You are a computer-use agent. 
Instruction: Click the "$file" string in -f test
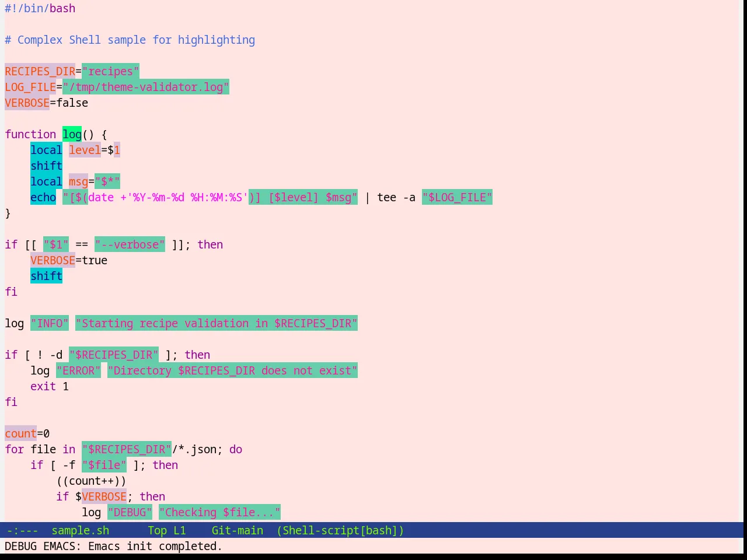click(104, 465)
